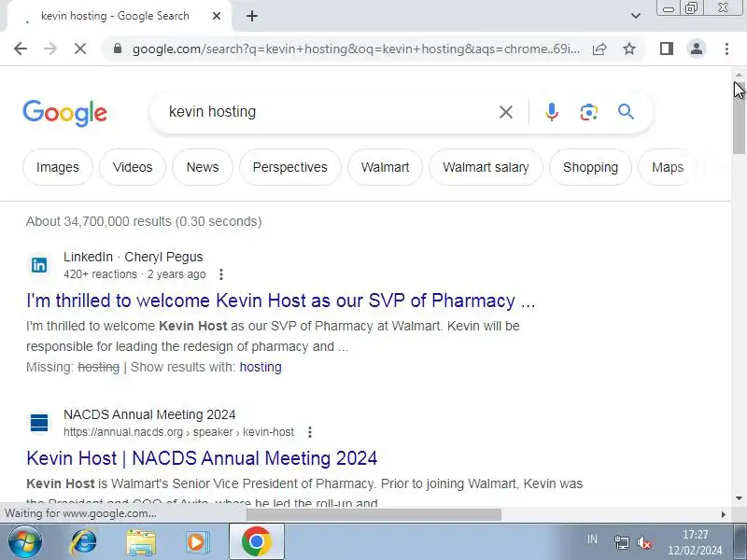The image size is (747, 560).
Task: Open Windows Explorer folder from taskbar
Action: click(x=141, y=542)
